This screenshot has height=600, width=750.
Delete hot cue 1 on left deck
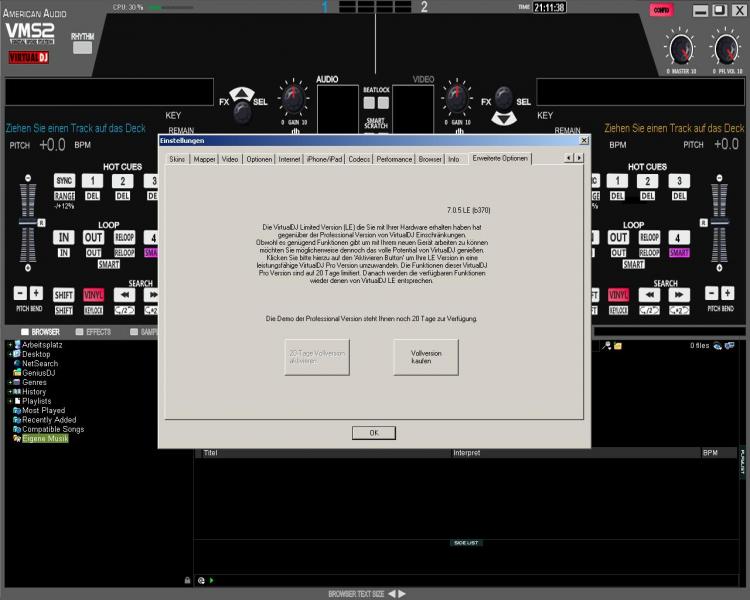tap(92, 196)
